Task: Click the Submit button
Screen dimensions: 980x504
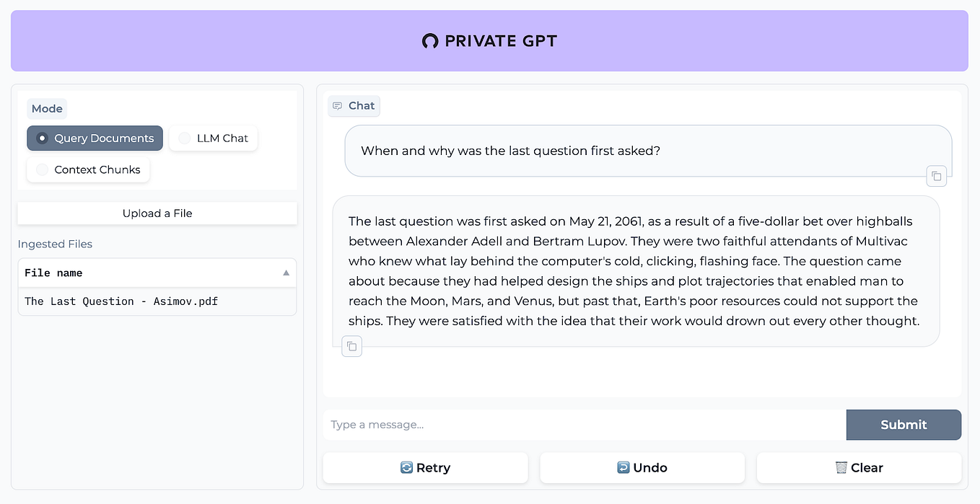Action: point(904,425)
